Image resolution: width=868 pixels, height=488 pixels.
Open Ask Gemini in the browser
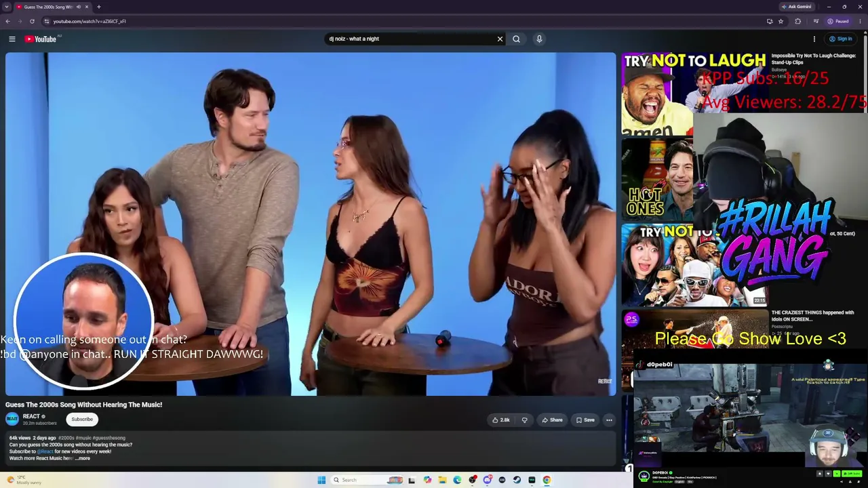pos(797,7)
